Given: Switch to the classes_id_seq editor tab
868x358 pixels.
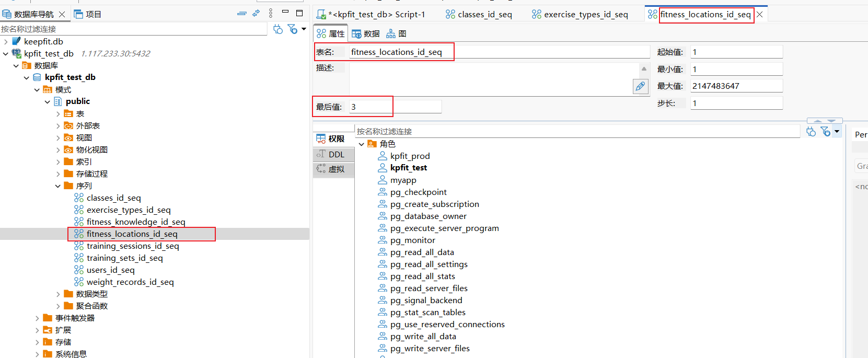Looking at the screenshot, I should coord(479,15).
